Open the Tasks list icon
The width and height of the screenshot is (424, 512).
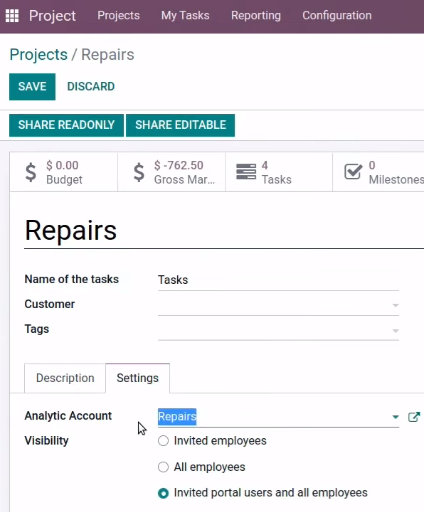(x=246, y=172)
